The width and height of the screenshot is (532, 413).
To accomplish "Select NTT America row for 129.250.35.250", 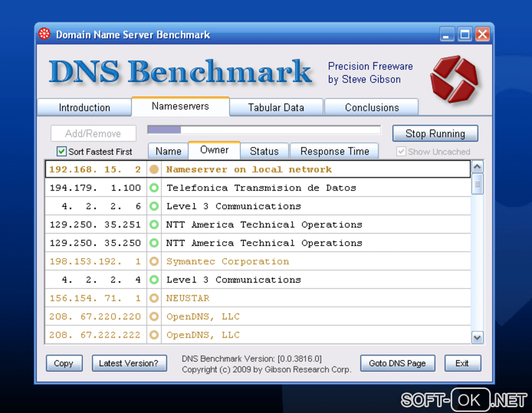I will tap(258, 243).
